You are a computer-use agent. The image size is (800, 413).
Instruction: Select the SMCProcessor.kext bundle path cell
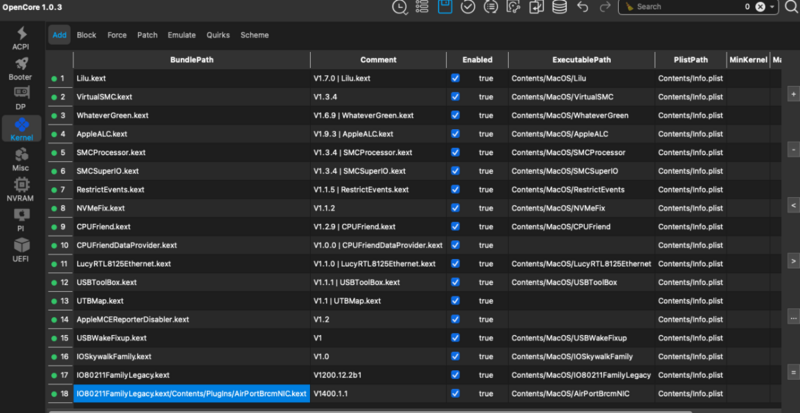tap(192, 152)
